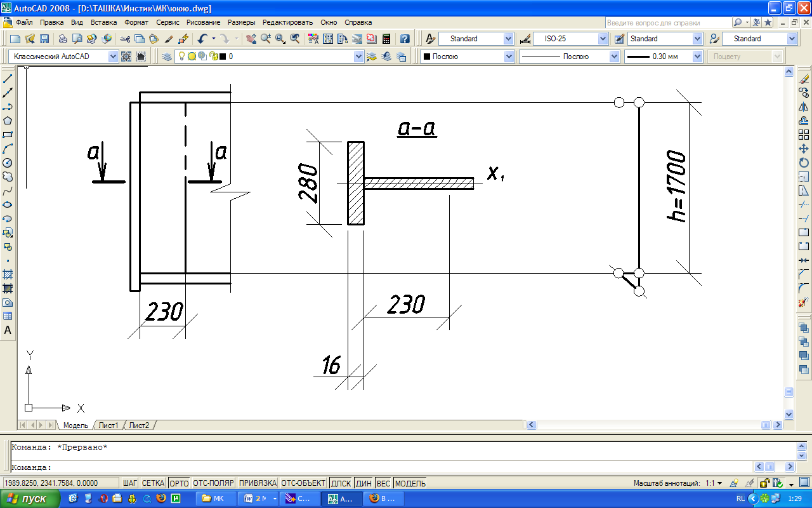Viewport: 812px width, 508px height.
Task: Select the Offset tool
Action: [x=804, y=121]
